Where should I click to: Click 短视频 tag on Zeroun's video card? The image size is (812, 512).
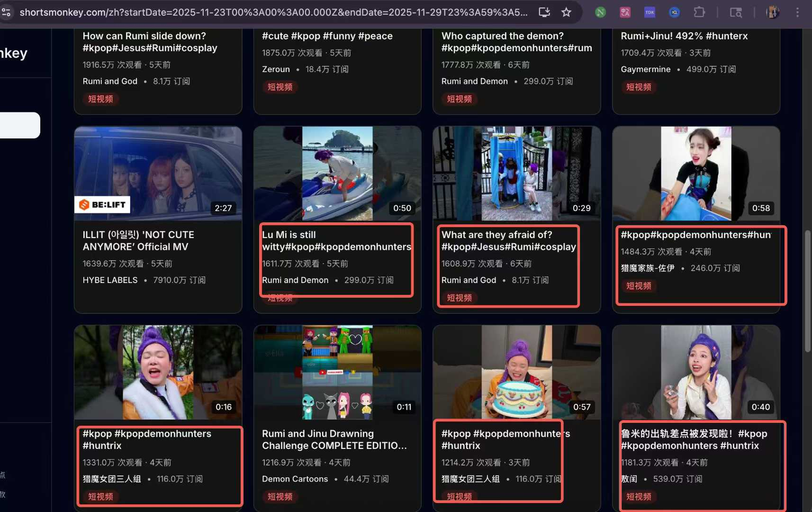pyautogui.click(x=280, y=87)
